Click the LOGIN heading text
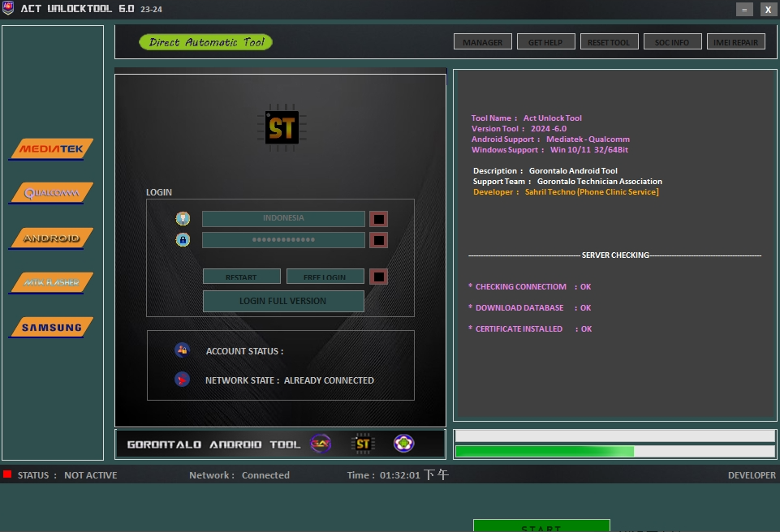 pyautogui.click(x=159, y=192)
